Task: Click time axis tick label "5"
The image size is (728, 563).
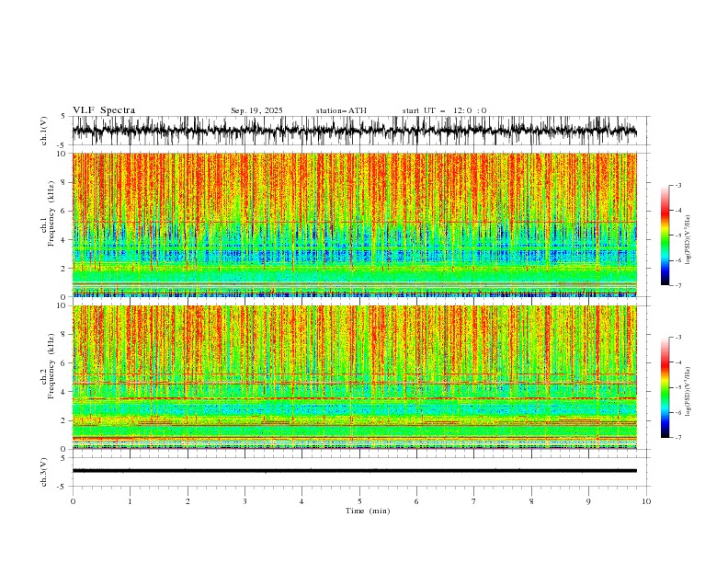Action: [x=359, y=501]
